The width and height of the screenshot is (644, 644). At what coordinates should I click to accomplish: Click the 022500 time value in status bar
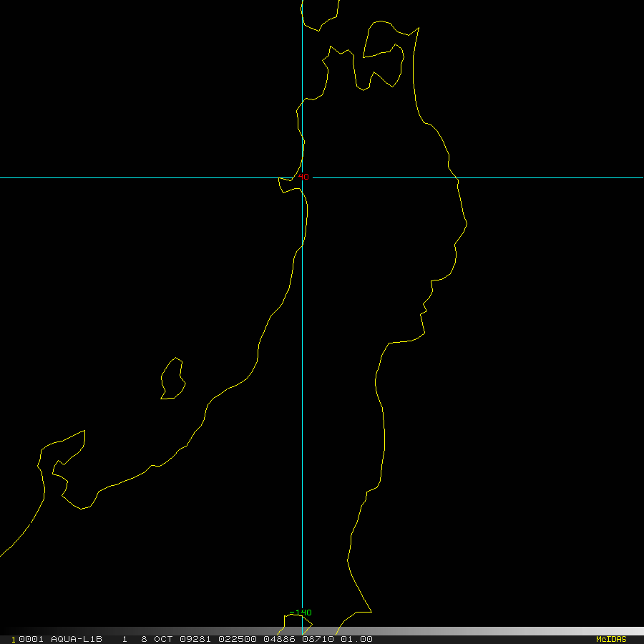point(238,639)
